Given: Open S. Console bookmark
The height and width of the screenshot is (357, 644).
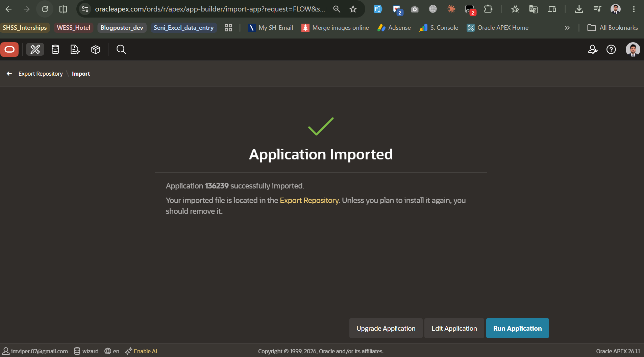Looking at the screenshot, I should 439,28.
